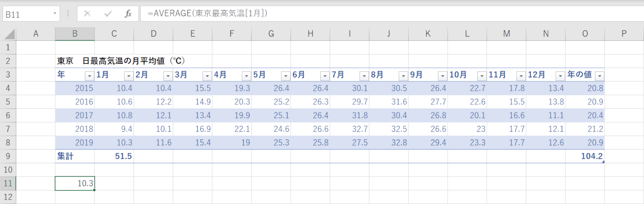Click 2018 October value 23
Viewport: 644px width, 204px height.
click(x=467, y=129)
